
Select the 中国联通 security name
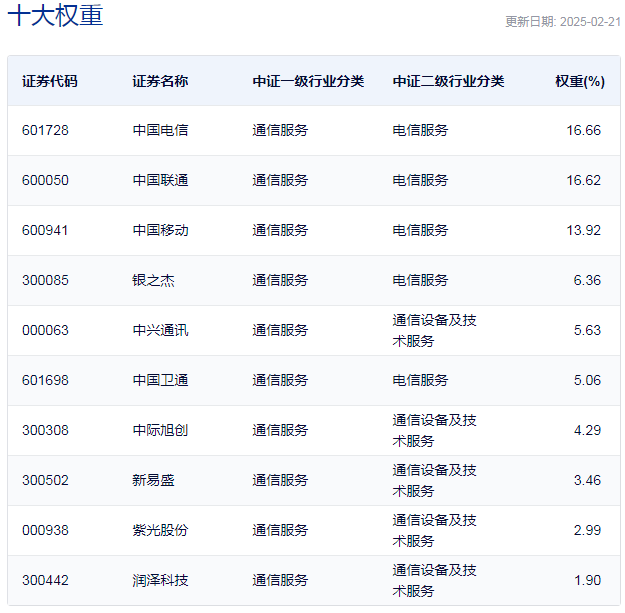pos(160,180)
